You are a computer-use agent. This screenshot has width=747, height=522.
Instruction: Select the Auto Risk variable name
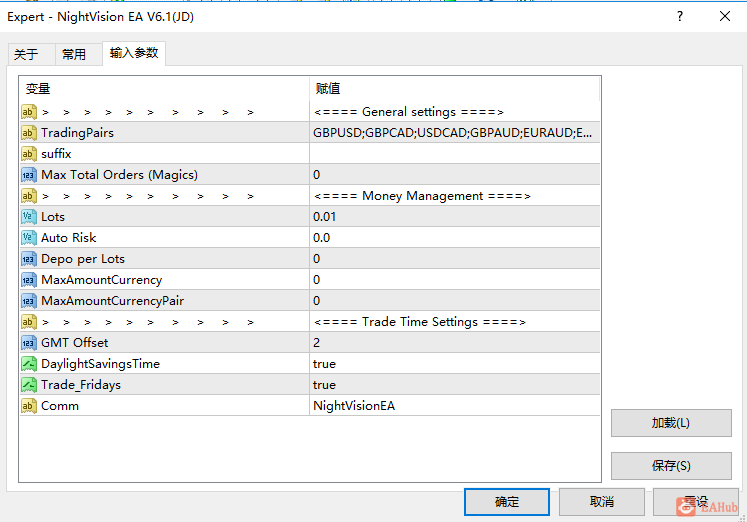[69, 238]
